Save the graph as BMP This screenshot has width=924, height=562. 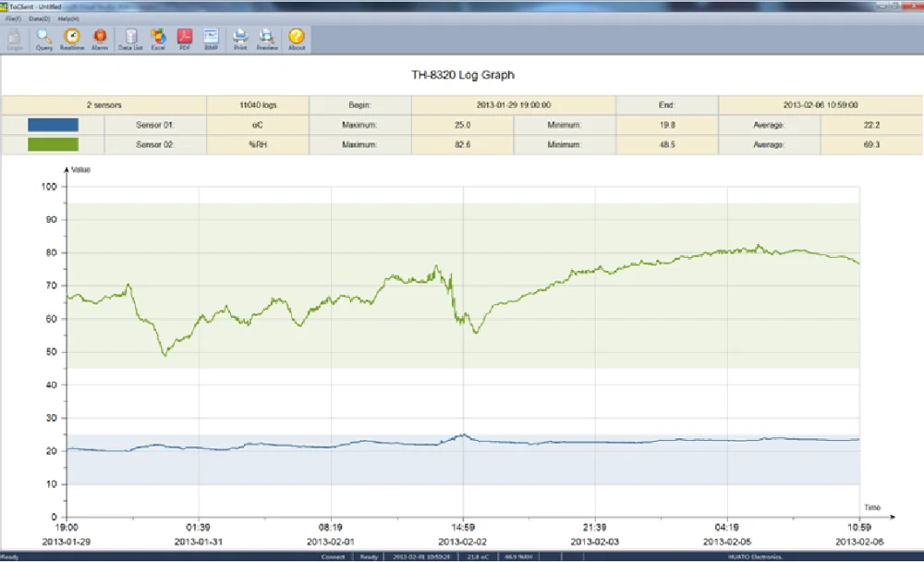point(211,38)
